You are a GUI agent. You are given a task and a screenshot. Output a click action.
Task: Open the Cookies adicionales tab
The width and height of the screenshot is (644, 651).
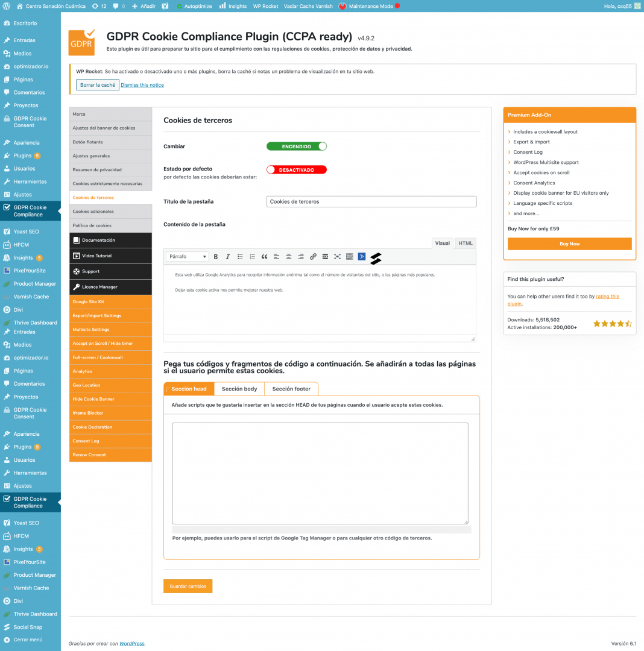click(110, 212)
